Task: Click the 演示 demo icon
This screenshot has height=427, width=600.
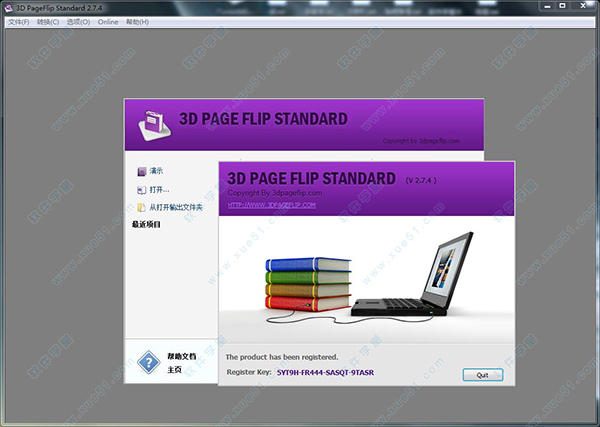Action: (x=142, y=171)
